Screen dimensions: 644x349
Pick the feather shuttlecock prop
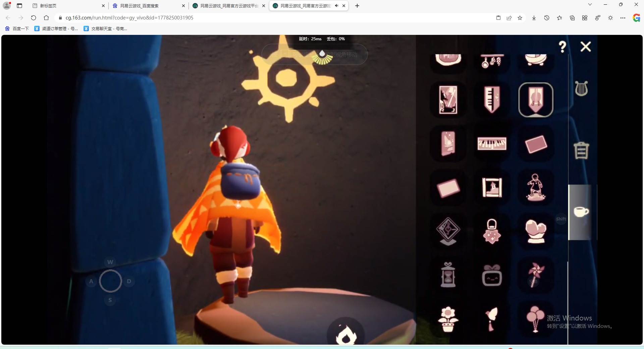tap(492, 319)
